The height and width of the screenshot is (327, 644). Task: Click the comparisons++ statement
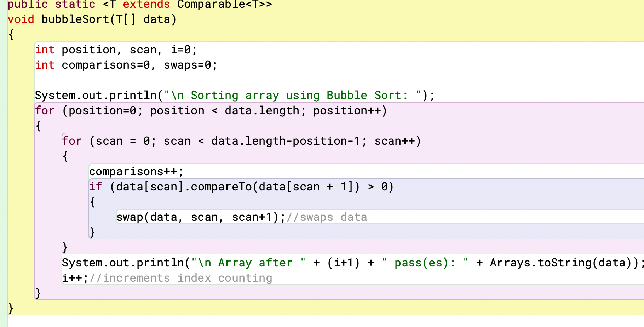[134, 171]
